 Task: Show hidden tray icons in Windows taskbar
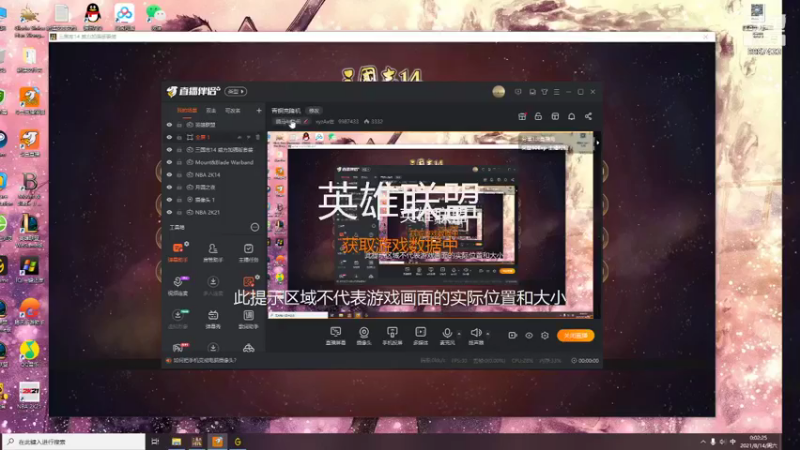(703, 441)
